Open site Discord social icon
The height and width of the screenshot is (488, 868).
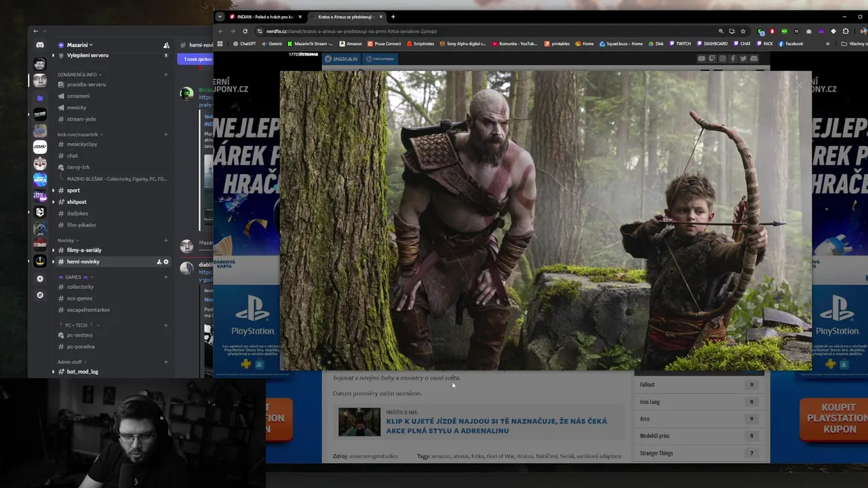pos(753,59)
